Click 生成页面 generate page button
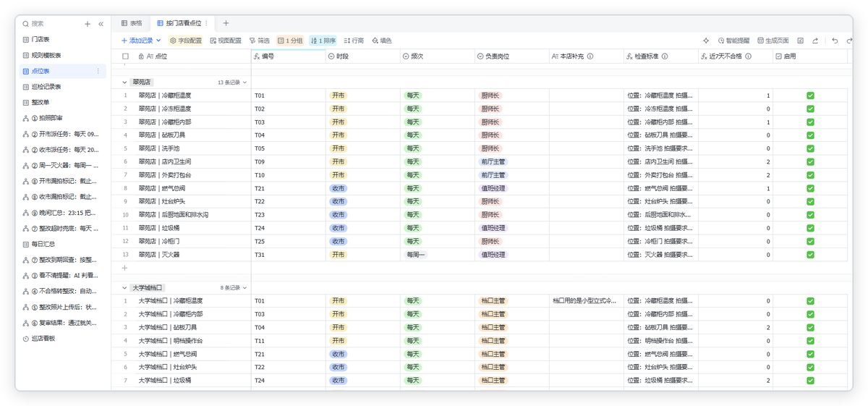This screenshot has height=406, width=868. [x=773, y=41]
